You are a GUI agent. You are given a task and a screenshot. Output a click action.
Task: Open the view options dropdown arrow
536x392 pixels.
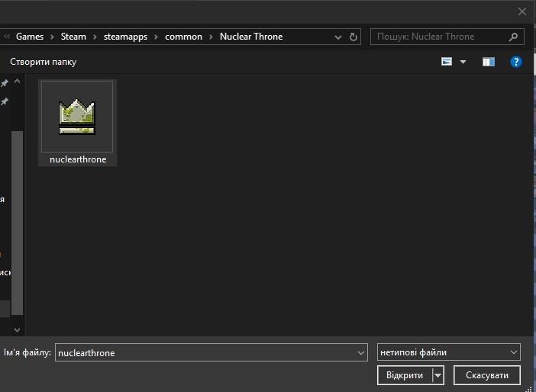pyautogui.click(x=463, y=62)
